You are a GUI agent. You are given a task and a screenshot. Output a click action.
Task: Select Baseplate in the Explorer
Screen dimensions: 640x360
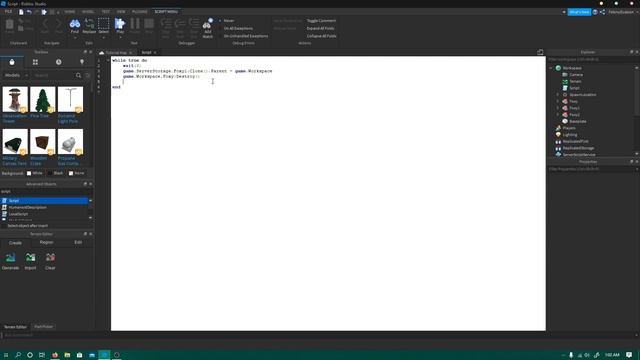click(578, 122)
